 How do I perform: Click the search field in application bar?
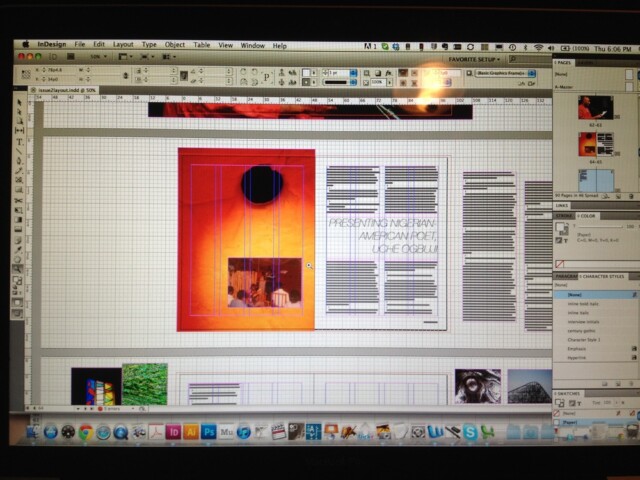531,60
